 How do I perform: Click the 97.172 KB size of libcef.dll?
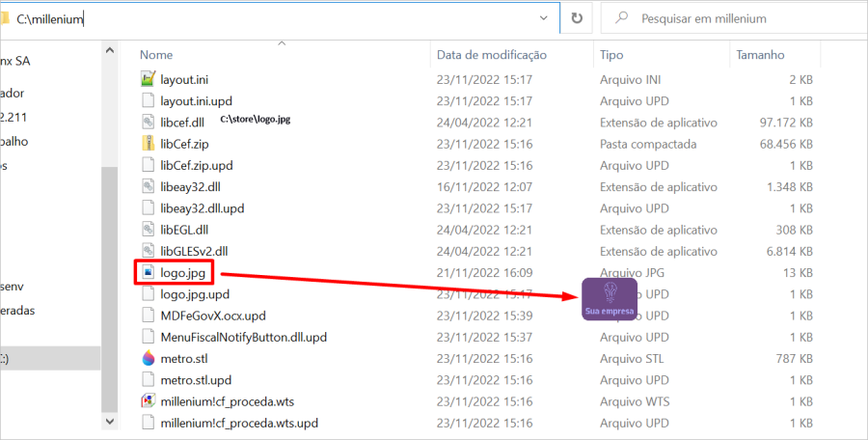(786, 123)
